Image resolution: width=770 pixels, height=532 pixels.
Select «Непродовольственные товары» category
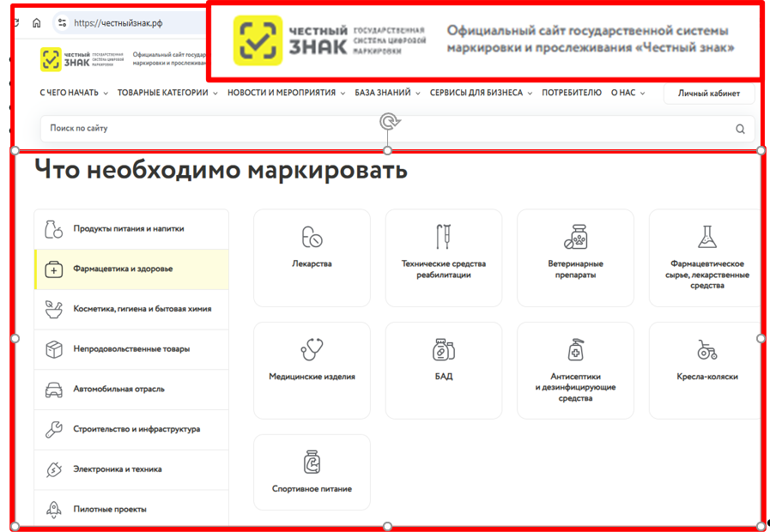131,349
